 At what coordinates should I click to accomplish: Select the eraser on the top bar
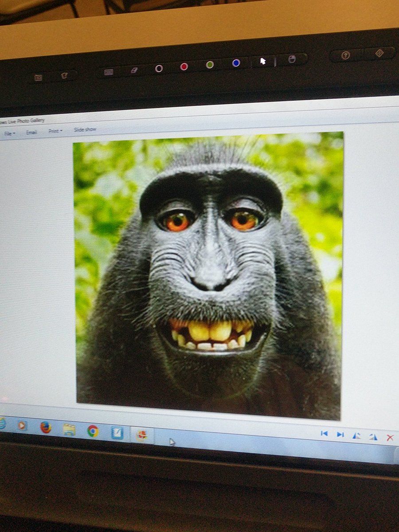pyautogui.click(x=134, y=70)
